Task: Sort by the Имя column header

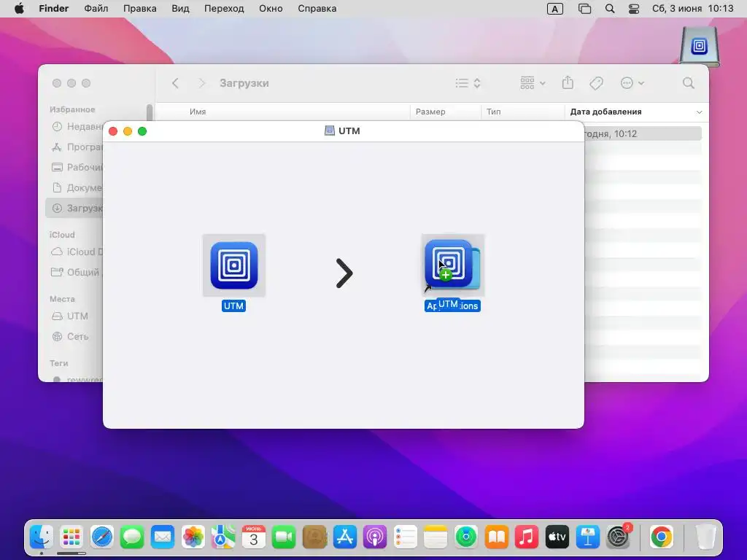Action: (198, 112)
